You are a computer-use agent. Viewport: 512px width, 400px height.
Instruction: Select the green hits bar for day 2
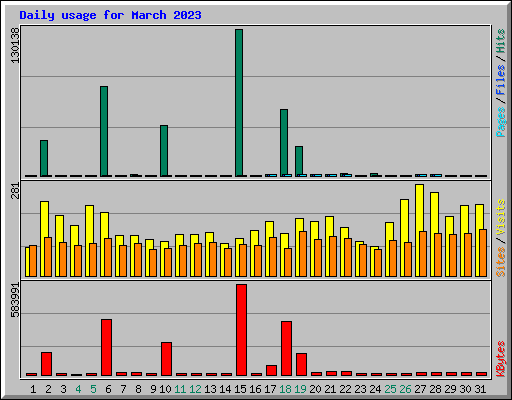pos(44,158)
